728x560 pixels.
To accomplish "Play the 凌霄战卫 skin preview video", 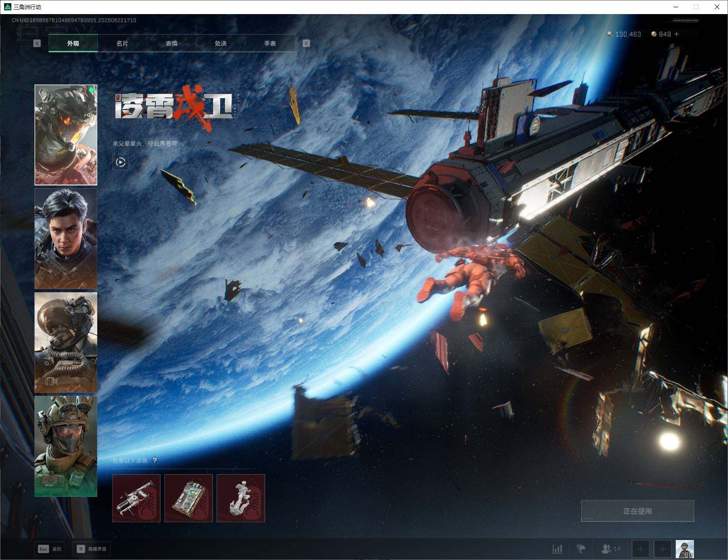I will coord(120,162).
